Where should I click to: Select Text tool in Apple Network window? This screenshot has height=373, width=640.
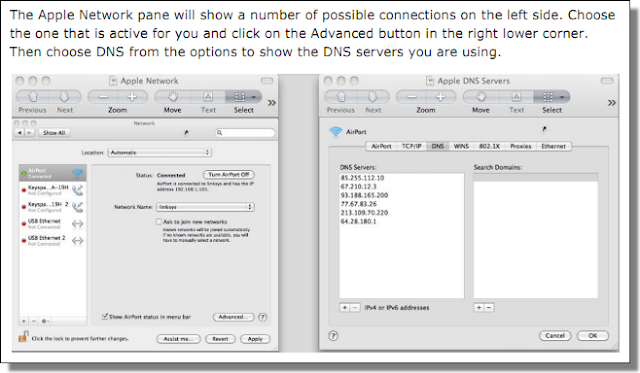(x=208, y=97)
